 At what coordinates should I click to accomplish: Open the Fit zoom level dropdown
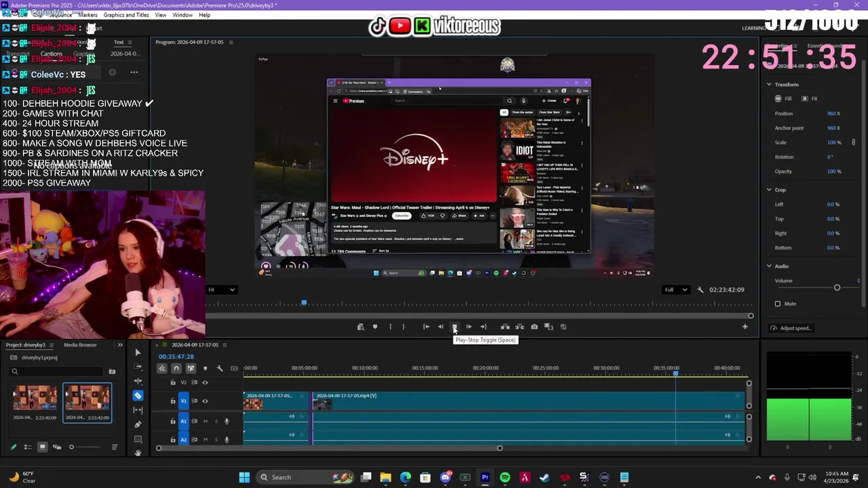click(x=222, y=289)
